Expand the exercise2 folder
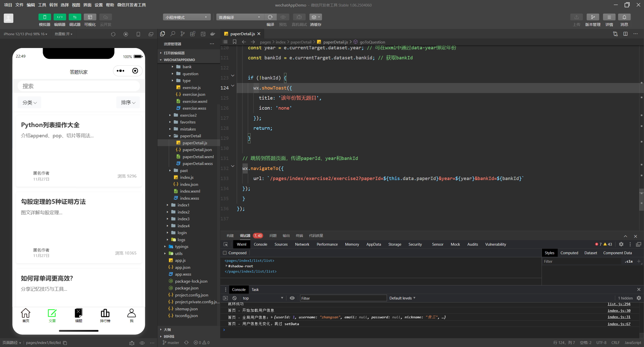 click(188, 115)
